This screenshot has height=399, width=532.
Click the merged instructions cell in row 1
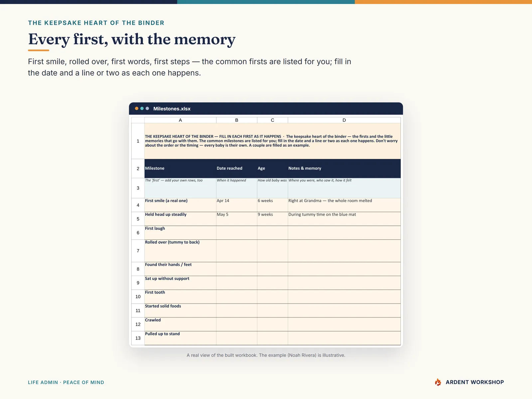pos(273,141)
